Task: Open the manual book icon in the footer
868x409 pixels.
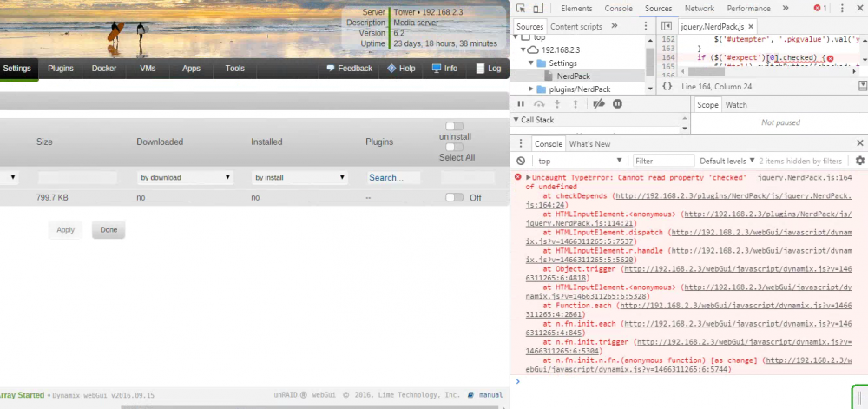Action: 470,394
